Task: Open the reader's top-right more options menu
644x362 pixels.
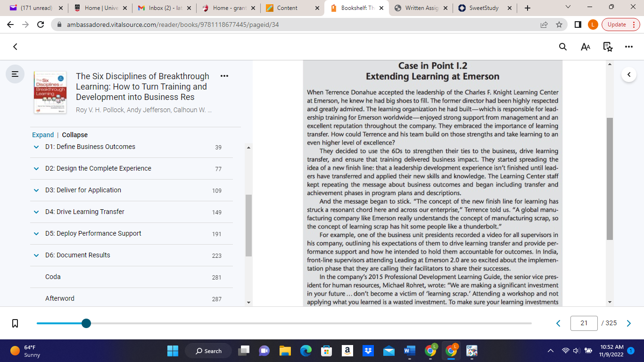Action: tap(629, 47)
